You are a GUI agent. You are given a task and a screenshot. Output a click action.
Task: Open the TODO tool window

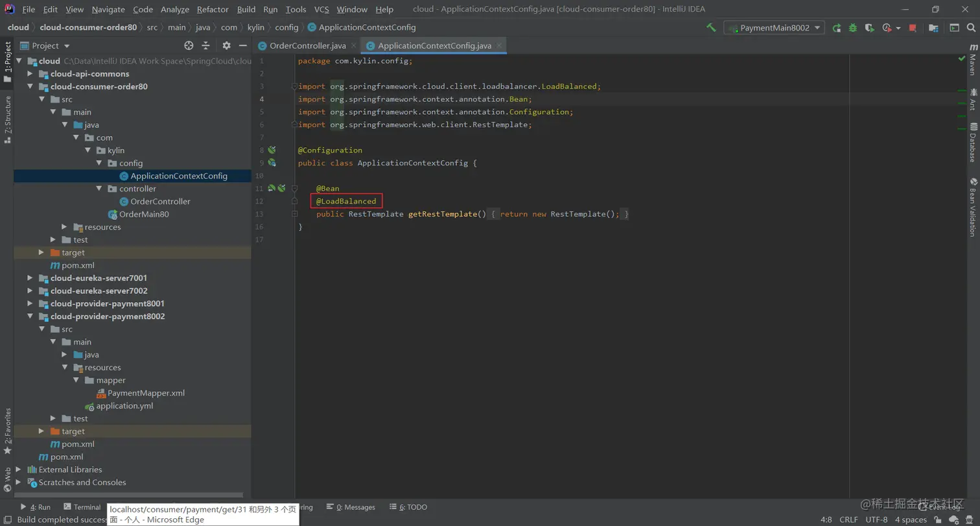408,507
